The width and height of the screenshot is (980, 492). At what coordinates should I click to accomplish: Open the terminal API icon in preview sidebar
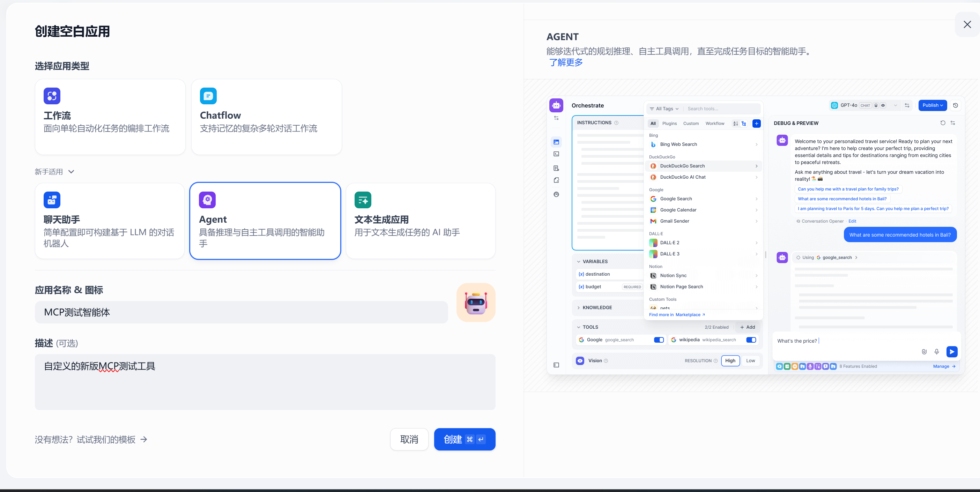(556, 154)
